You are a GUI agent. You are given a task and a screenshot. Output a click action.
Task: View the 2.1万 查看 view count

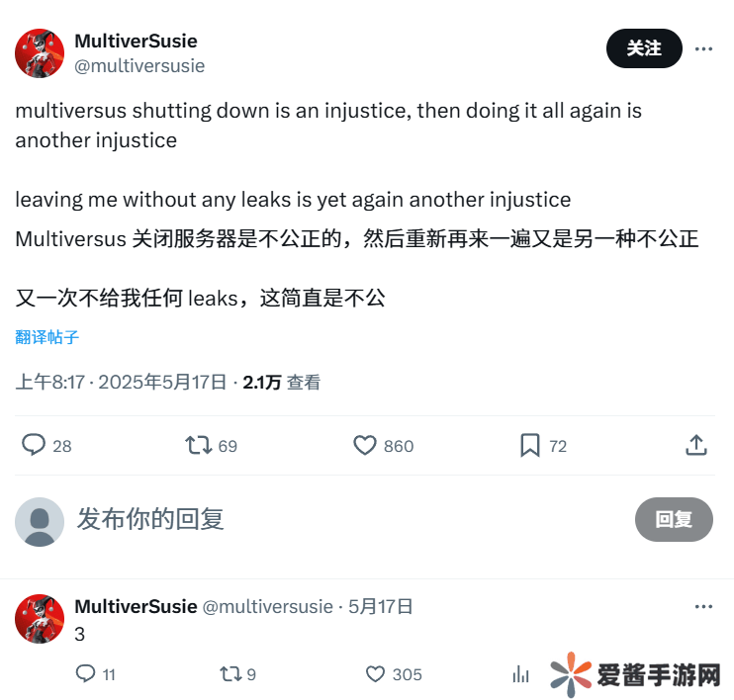point(281,383)
